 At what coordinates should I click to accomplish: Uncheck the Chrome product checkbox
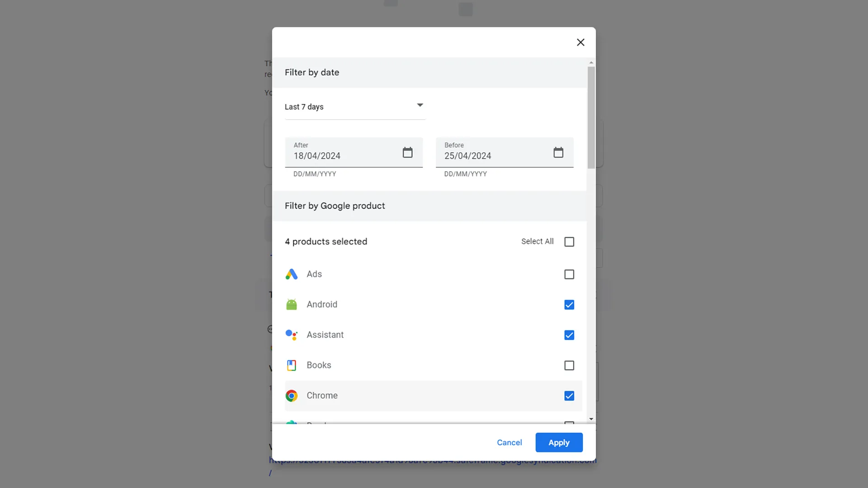click(569, 395)
